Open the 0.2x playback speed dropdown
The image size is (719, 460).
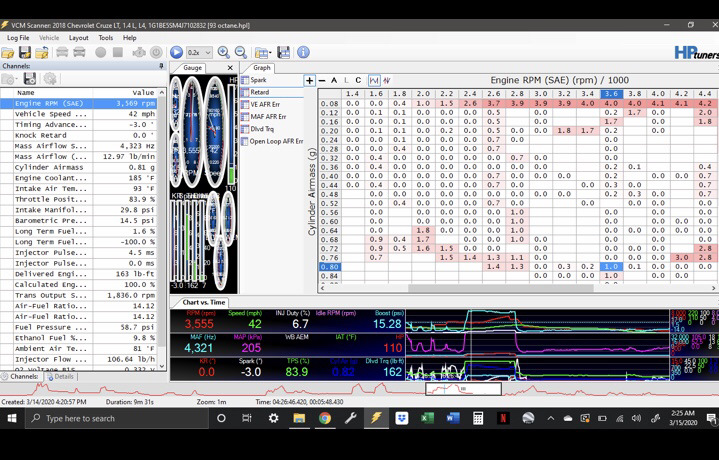[x=199, y=53]
